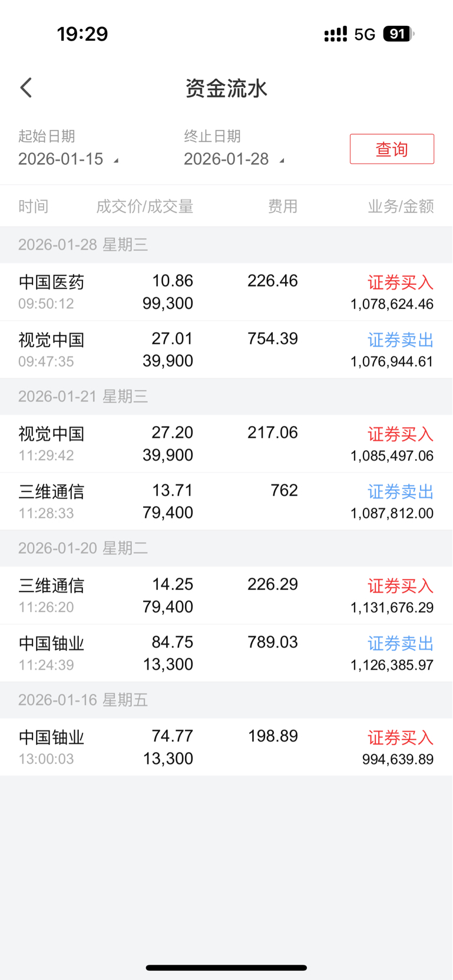Select the 三维通信 sell record at 11:28:33
Screen dimensions: 453x980
coord(226,501)
